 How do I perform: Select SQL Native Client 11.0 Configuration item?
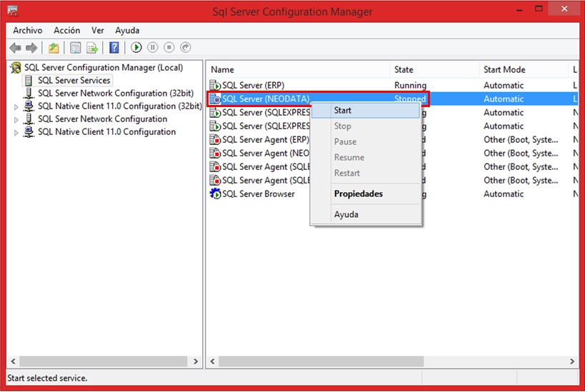[106, 132]
